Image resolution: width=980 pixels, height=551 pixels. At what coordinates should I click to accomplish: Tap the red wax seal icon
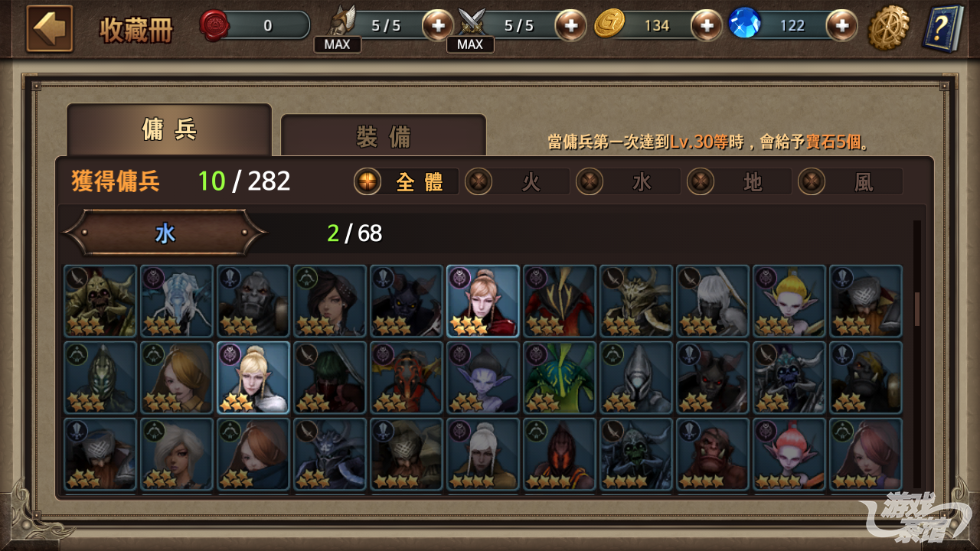pos(214,25)
